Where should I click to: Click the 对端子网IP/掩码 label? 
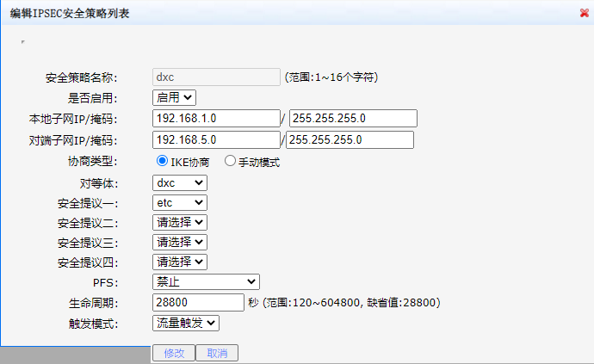[73, 140]
